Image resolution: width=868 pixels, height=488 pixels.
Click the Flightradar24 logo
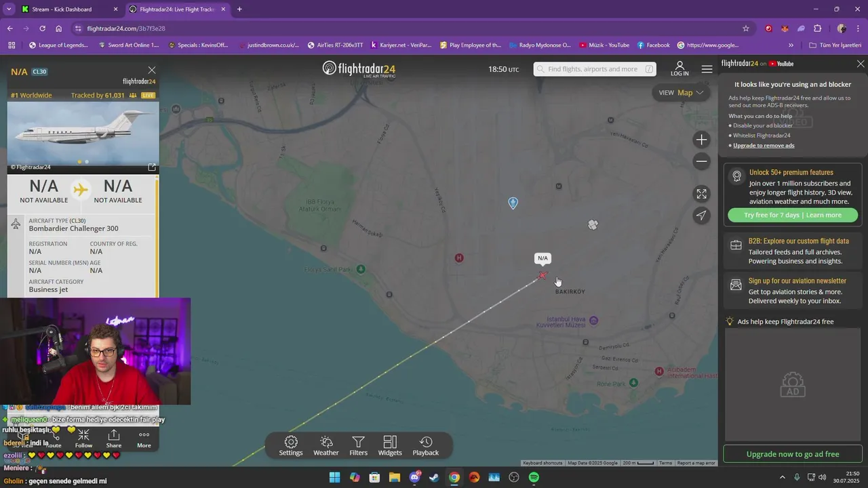point(359,68)
